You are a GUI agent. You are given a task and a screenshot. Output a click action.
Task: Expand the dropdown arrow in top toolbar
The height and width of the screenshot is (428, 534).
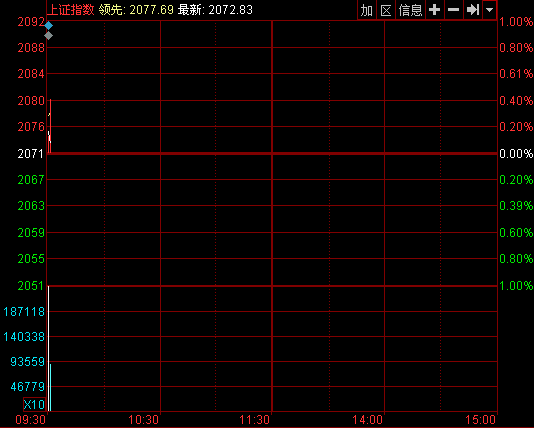[489, 10]
